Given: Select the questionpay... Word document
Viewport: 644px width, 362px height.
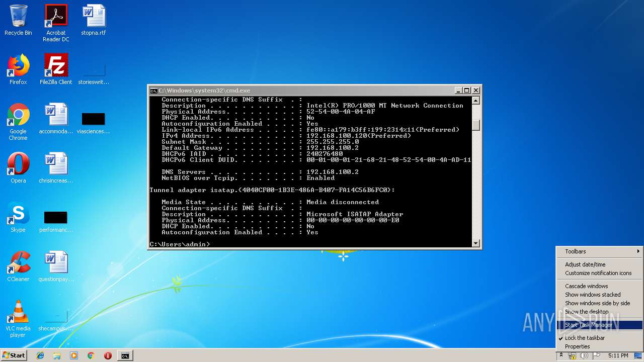Looking at the screenshot, I should click(56, 266).
